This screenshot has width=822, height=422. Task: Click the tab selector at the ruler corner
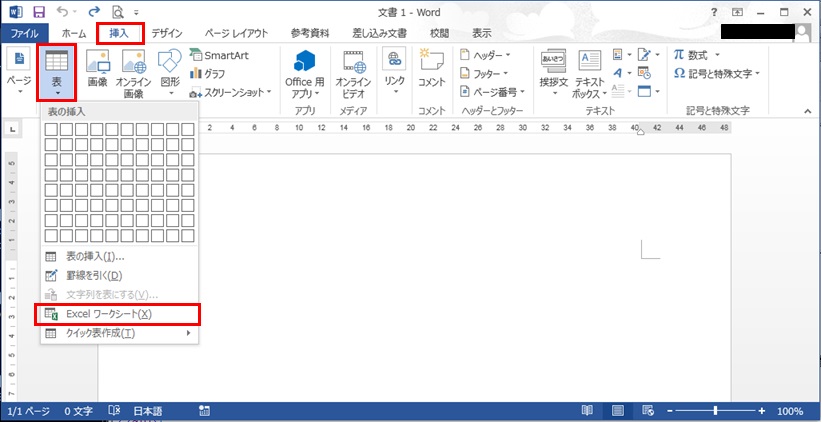[11, 128]
